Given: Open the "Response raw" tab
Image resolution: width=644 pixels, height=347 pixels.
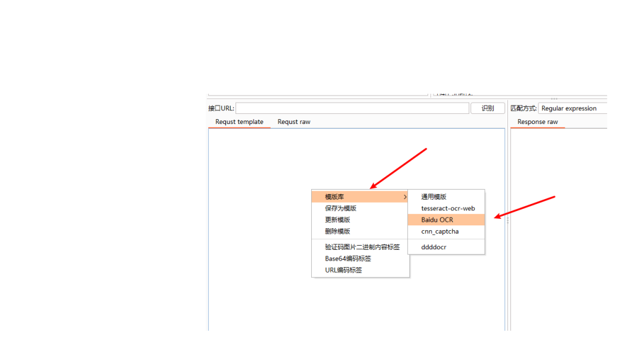Looking at the screenshot, I should click(x=537, y=122).
